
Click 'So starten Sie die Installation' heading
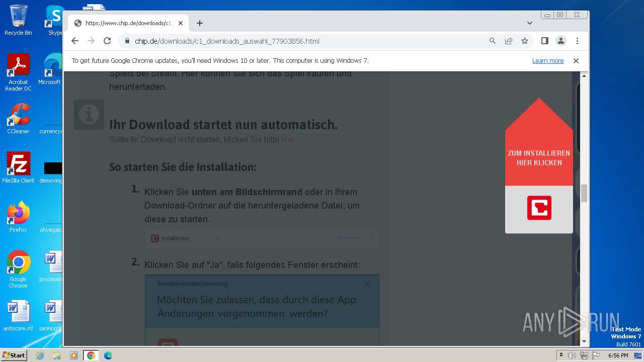click(x=183, y=167)
